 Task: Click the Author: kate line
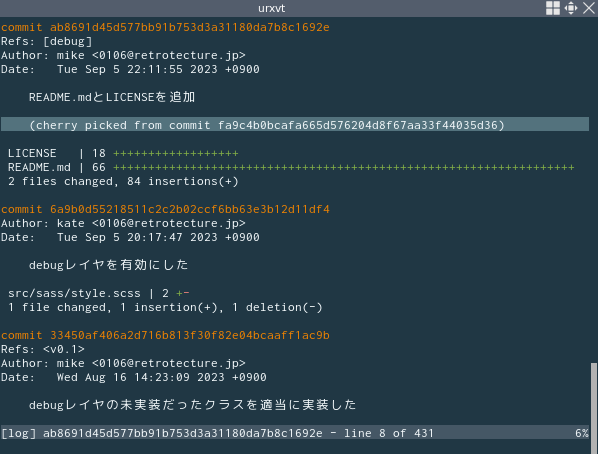coord(123,223)
